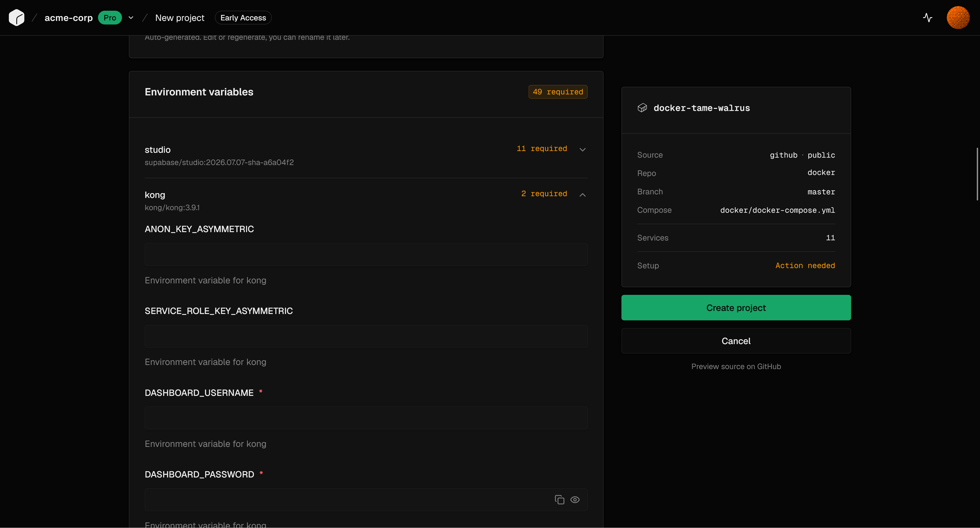
Task: Toggle DASHBOARD_PASSWORD visibility eye icon
Action: (575, 499)
